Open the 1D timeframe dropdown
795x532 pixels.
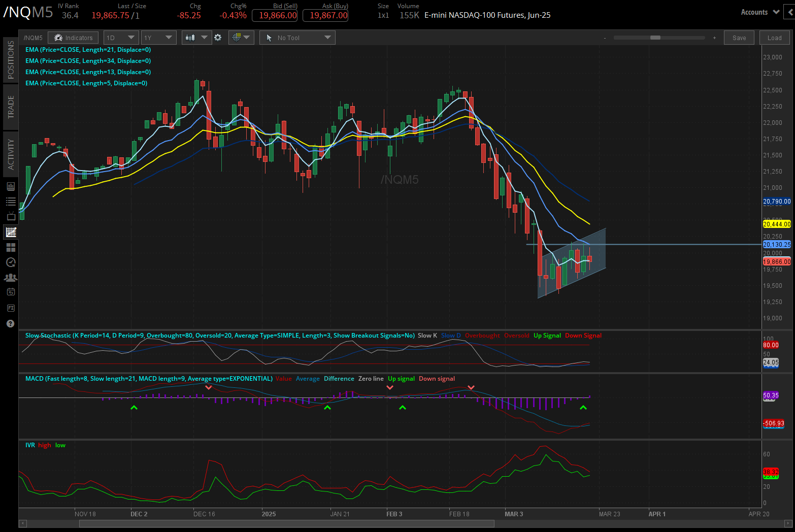click(x=121, y=37)
